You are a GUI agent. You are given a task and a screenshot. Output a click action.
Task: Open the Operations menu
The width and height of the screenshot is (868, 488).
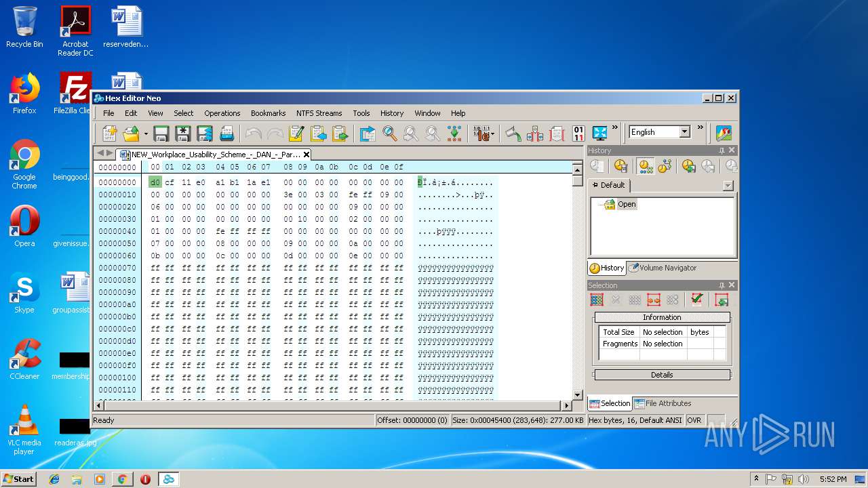pos(222,113)
